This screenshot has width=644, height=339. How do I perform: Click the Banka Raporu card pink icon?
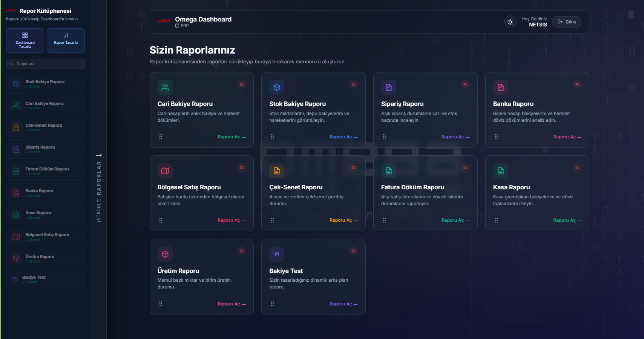(x=501, y=87)
